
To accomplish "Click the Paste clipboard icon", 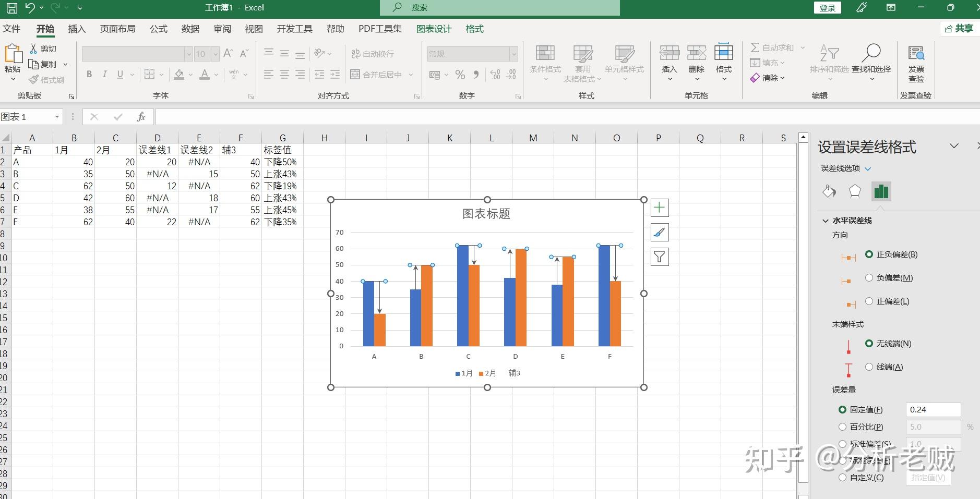I will click(x=13, y=54).
